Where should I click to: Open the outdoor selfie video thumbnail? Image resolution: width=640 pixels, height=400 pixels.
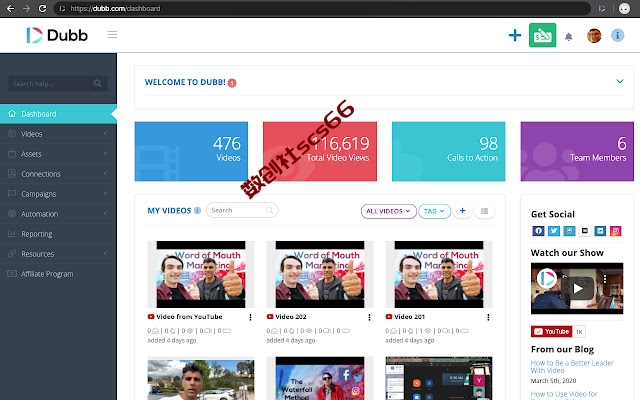point(201,378)
